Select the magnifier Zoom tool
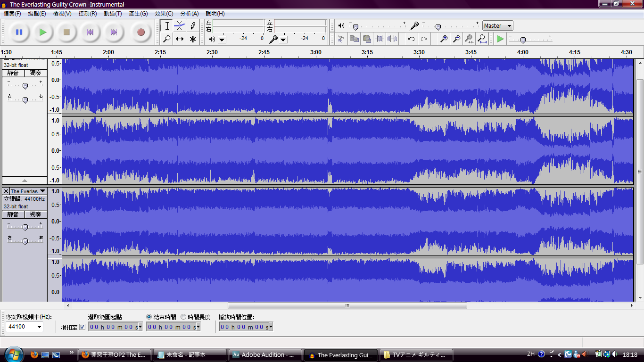Viewport: 644px width, 362px height. [x=167, y=39]
